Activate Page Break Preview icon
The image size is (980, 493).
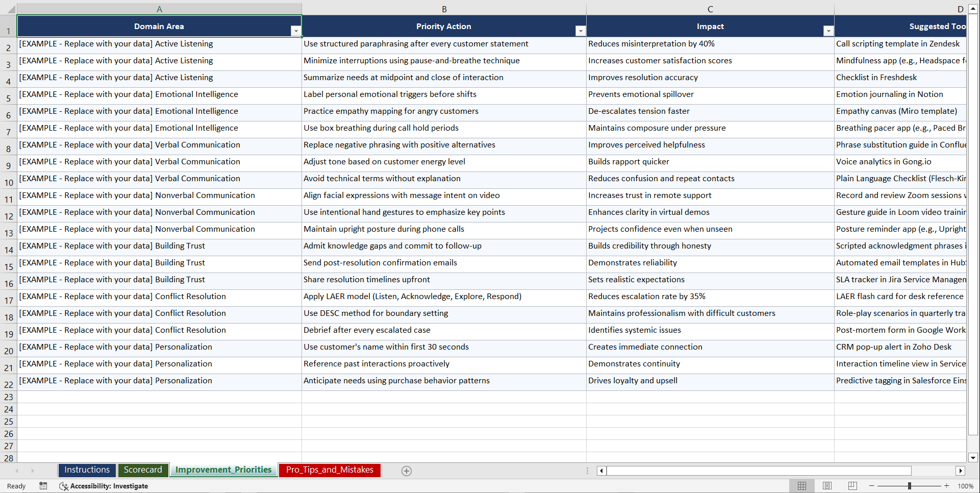(852, 485)
